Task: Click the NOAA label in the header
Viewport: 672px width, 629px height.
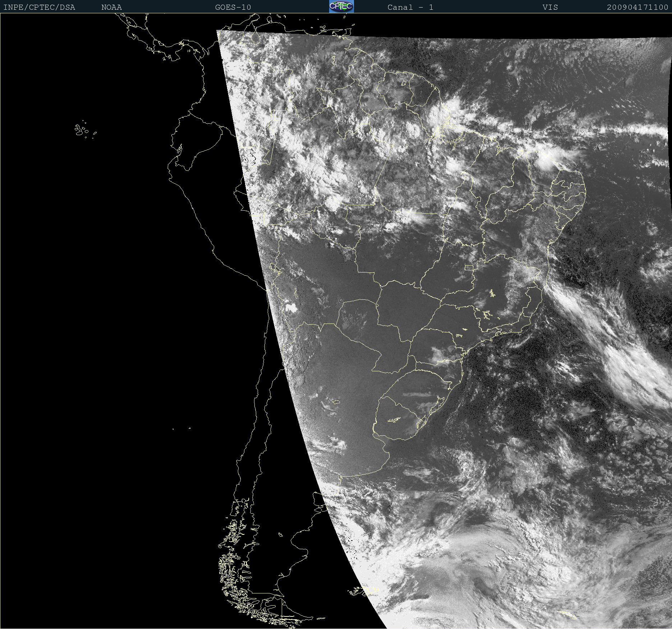Action: [111, 7]
